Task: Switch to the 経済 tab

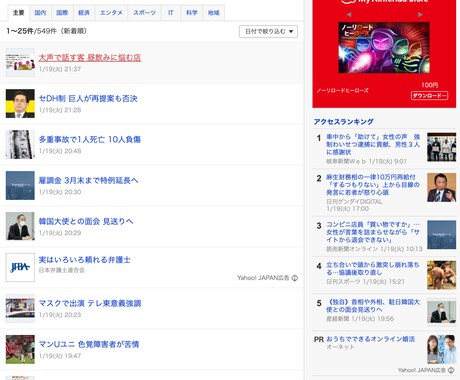Action: pyautogui.click(x=84, y=13)
